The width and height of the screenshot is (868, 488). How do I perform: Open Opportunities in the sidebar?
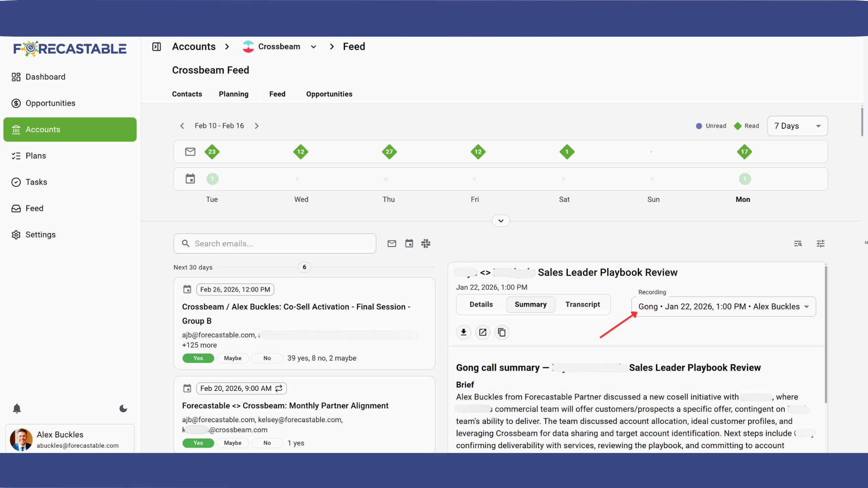click(50, 103)
